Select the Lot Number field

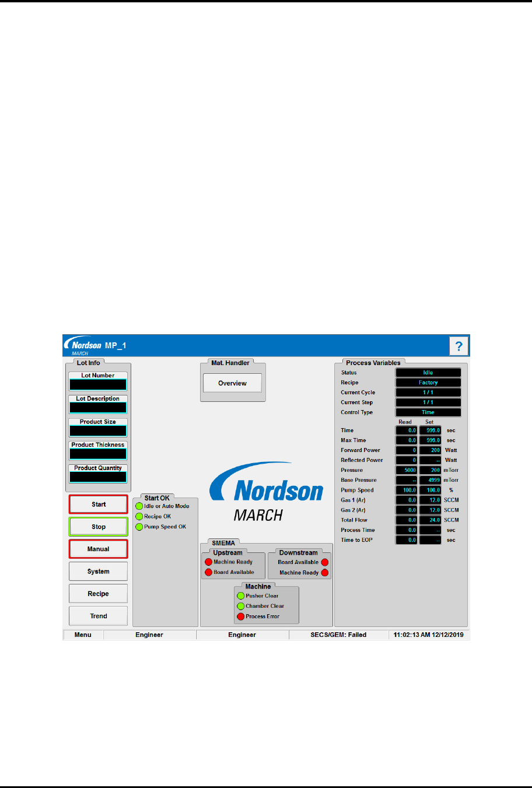98,385
